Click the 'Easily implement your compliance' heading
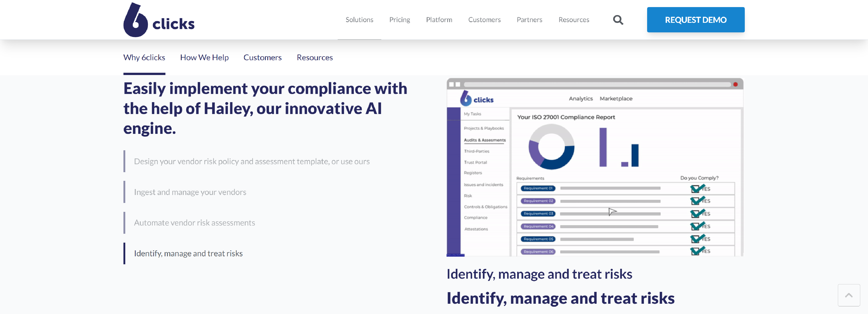 [x=265, y=108]
